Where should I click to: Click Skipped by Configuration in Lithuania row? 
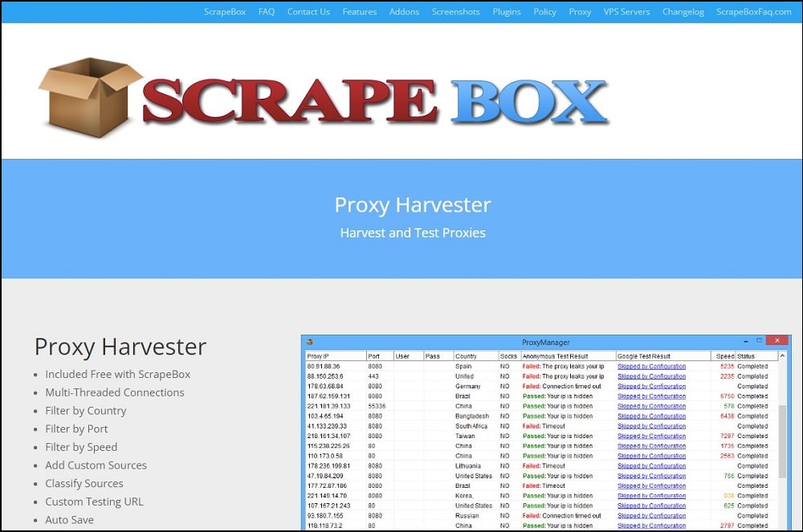(651, 466)
